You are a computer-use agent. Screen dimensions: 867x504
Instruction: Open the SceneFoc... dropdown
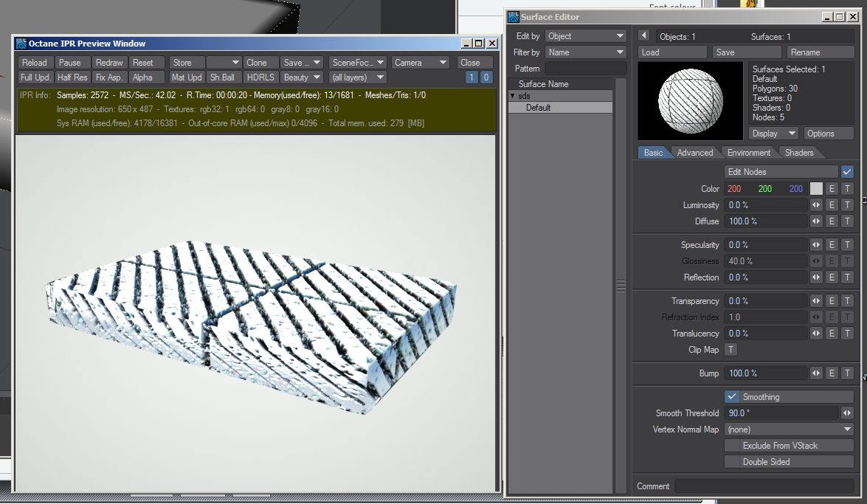(357, 63)
